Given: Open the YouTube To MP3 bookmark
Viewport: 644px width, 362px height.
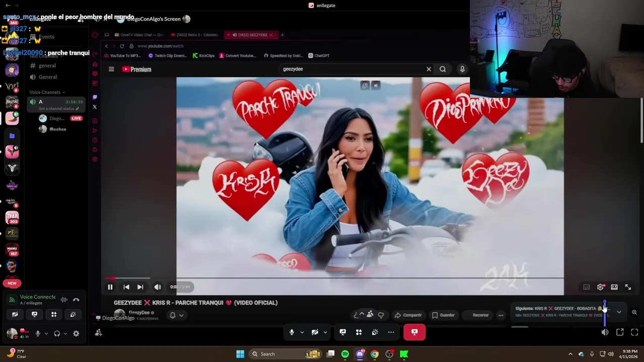Looking at the screenshot, I should (122, 56).
